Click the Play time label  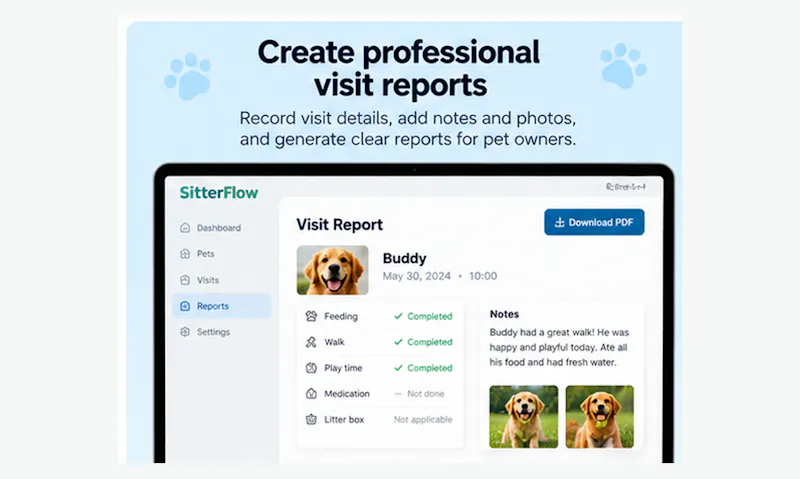[x=343, y=368]
